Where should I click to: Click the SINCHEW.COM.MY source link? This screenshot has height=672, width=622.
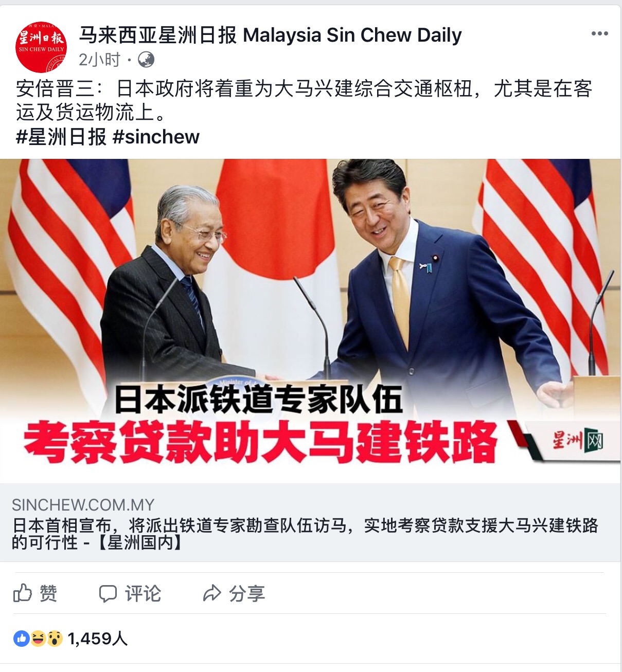click(x=83, y=505)
